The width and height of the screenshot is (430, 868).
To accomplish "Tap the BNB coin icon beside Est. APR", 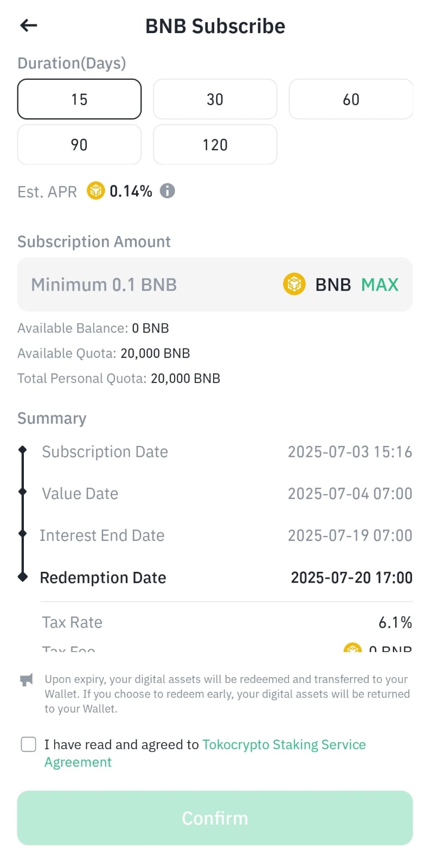I will click(96, 191).
